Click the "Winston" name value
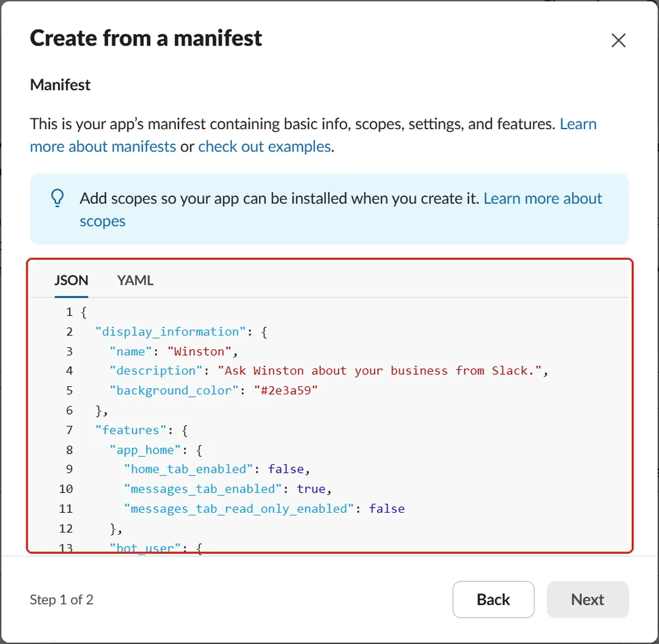The height and width of the screenshot is (644, 659). point(199,351)
